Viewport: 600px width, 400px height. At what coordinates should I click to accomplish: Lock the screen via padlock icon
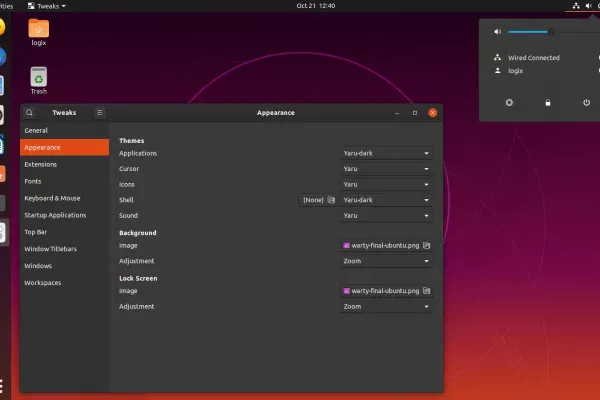pos(548,103)
